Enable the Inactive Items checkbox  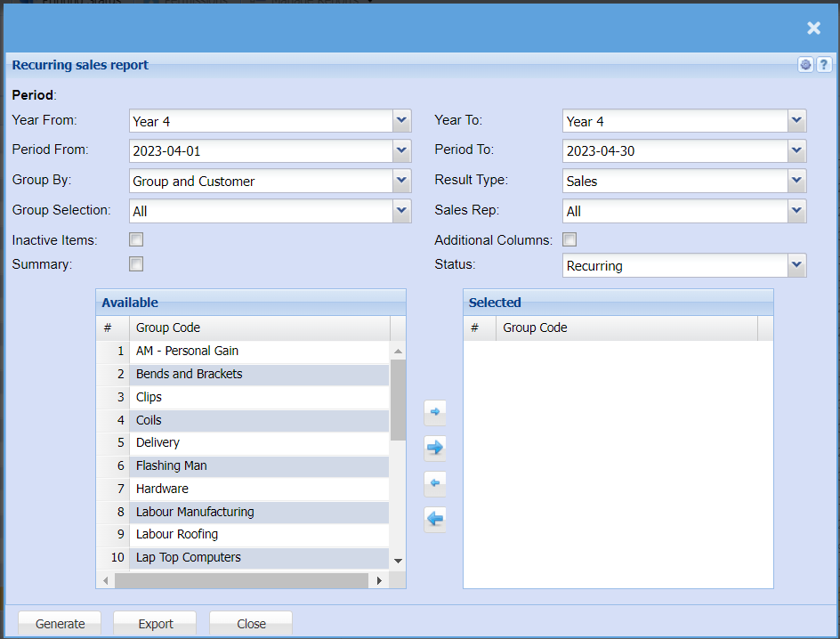coord(136,239)
